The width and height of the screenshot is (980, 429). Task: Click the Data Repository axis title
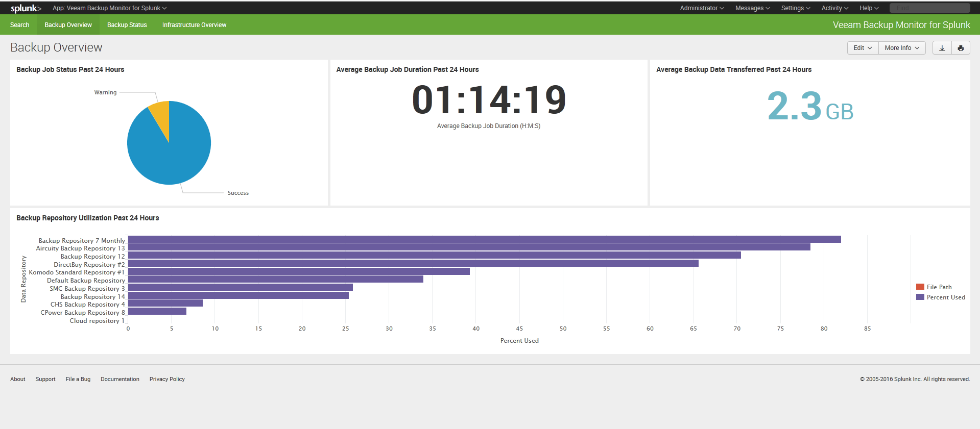point(23,279)
